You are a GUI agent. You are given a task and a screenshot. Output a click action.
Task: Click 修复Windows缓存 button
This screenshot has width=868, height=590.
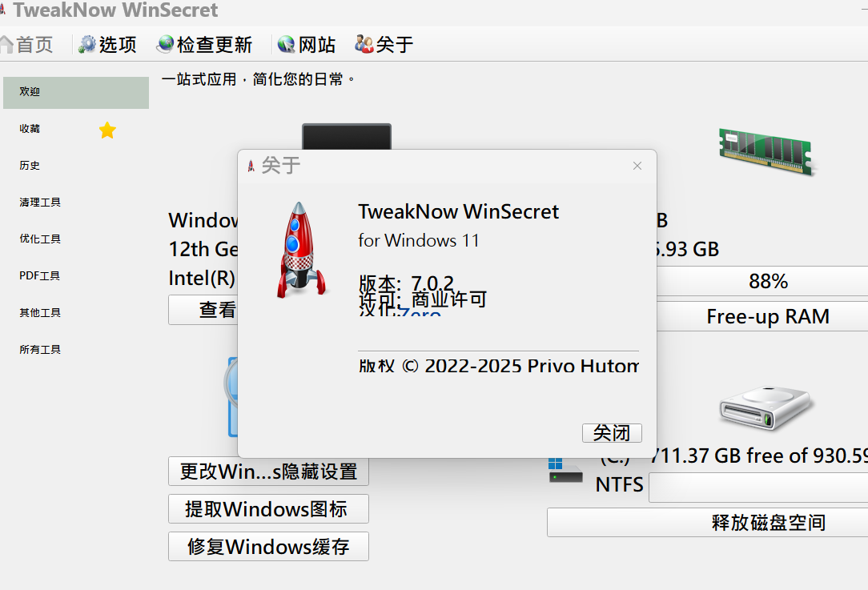pos(268,546)
